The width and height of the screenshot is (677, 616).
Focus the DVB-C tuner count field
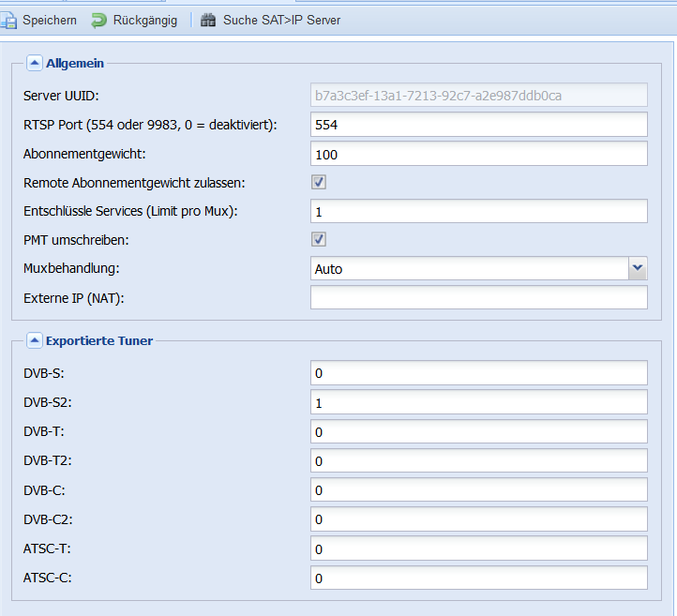tap(479, 489)
